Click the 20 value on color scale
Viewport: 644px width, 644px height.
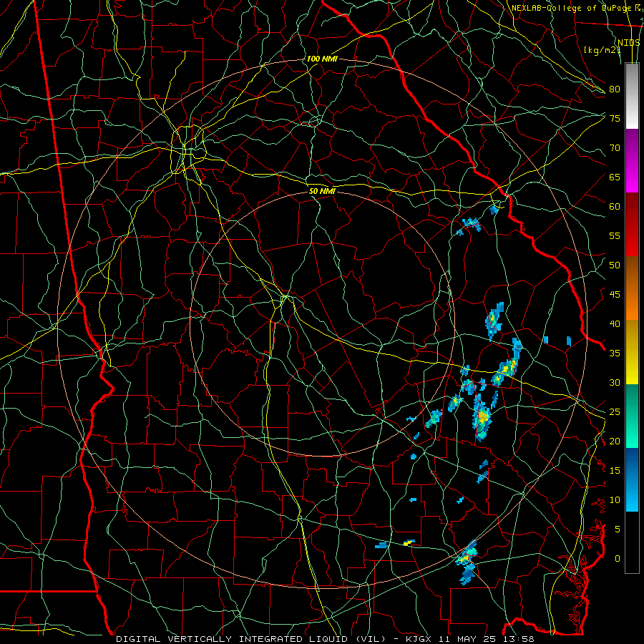click(615, 441)
